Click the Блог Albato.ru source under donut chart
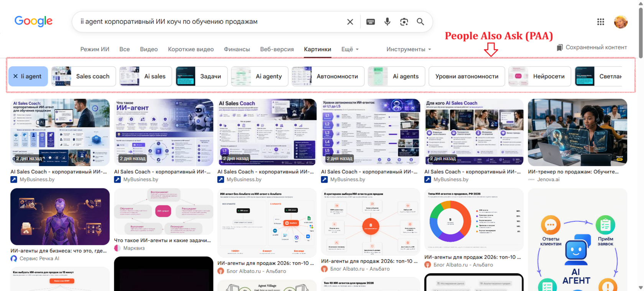Image resolution: width=644 pixels, height=291 pixels. [463, 265]
